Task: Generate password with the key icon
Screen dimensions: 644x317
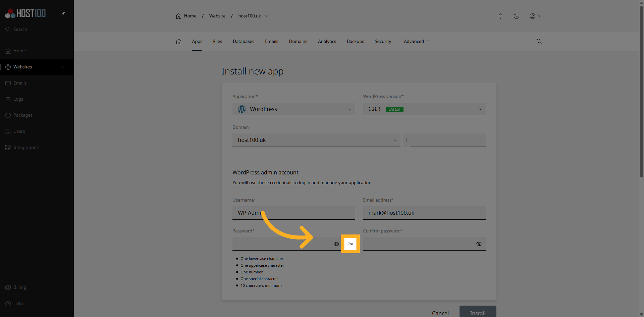Action: click(350, 244)
